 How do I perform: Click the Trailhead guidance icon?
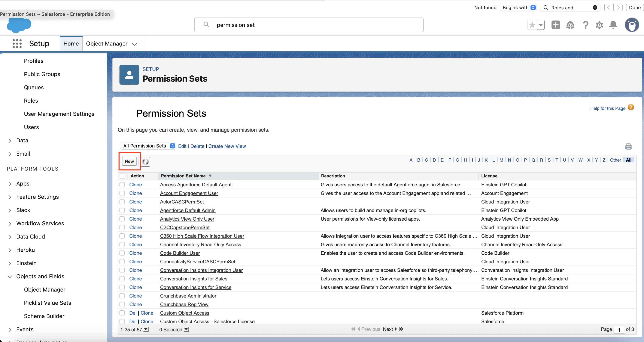(570, 25)
